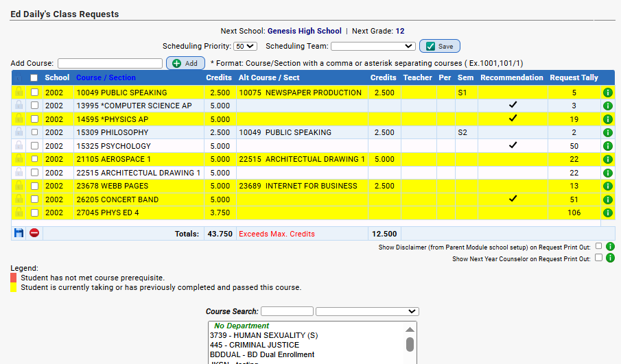Open info icon for PHILOSOPHY row

point(607,132)
